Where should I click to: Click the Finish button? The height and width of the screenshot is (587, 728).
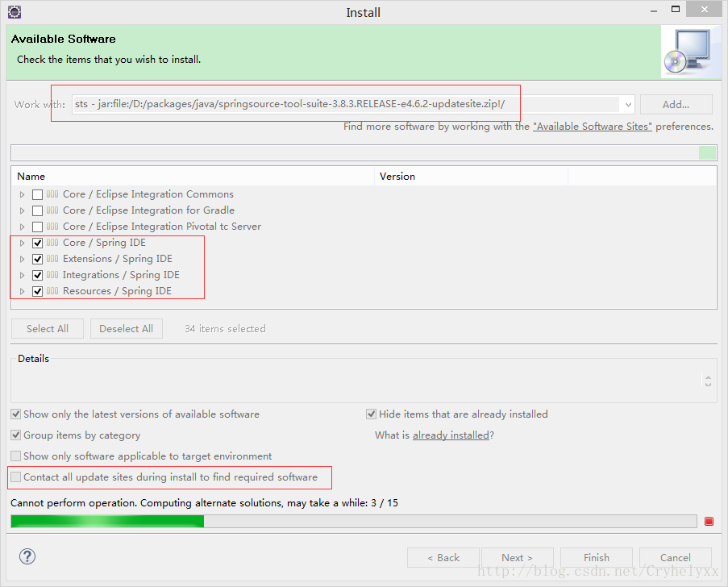point(596,558)
